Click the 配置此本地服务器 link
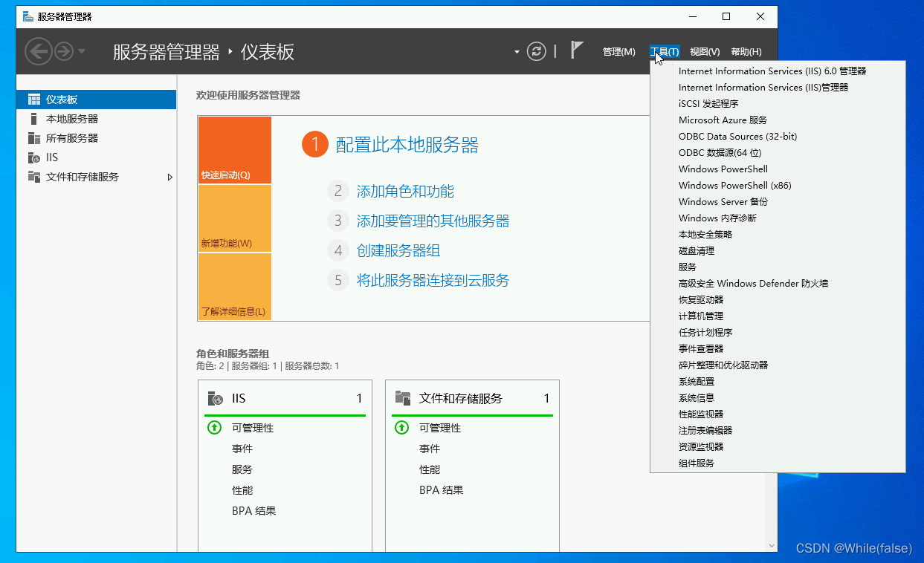Viewport: 924px width, 563px height. (x=407, y=145)
